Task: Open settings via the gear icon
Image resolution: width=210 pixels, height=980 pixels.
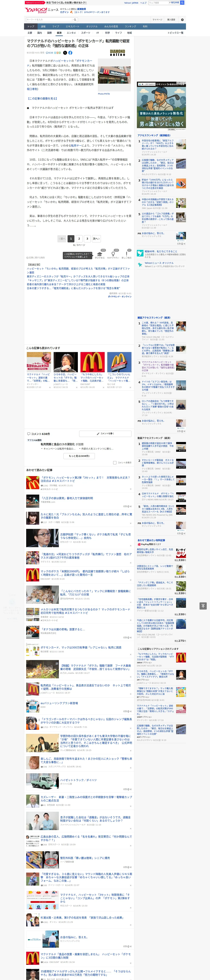Action: click(182, 19)
